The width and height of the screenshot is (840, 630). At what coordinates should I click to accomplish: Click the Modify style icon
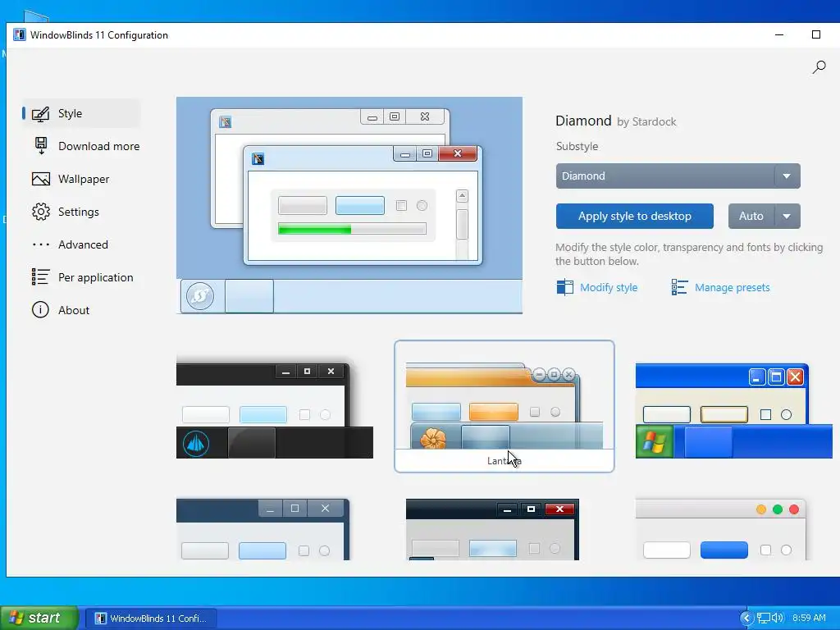point(564,287)
